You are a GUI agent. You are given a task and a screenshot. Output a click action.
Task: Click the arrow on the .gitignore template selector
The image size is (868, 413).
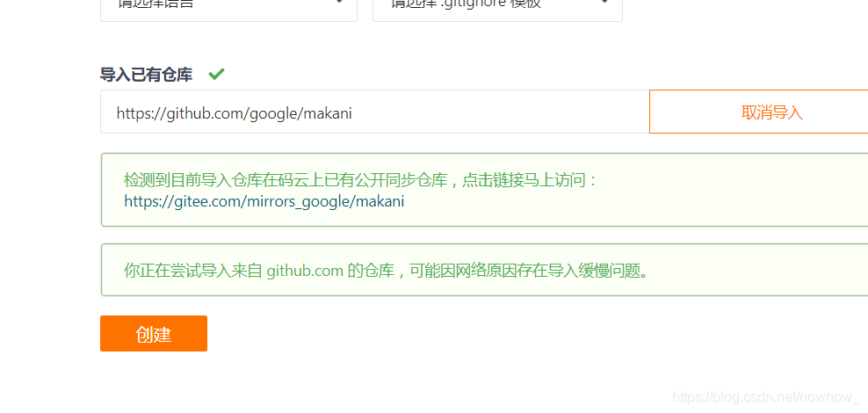coord(604,3)
